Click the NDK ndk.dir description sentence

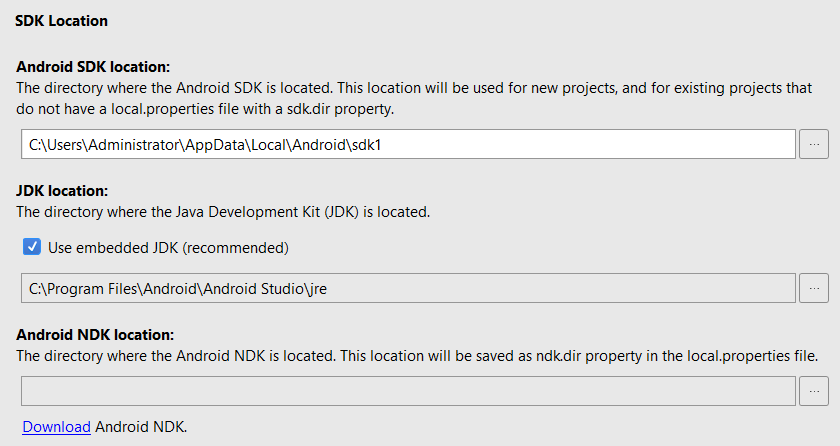(x=418, y=355)
